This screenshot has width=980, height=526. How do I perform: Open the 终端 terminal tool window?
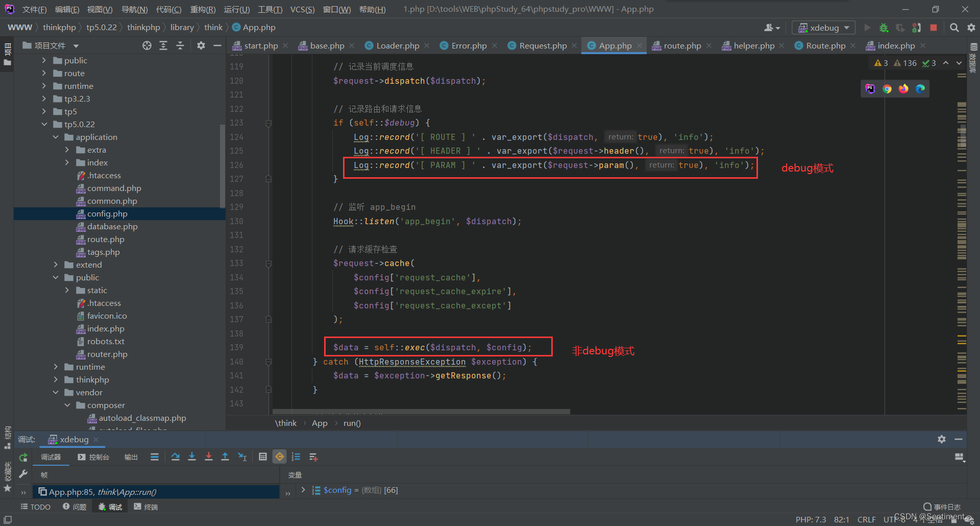click(x=146, y=507)
